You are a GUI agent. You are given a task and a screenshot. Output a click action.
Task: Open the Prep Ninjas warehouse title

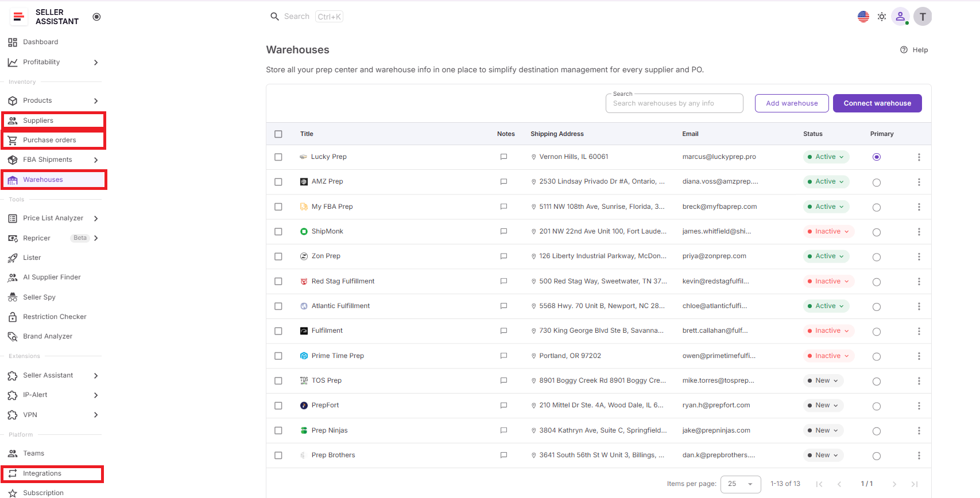330,430
